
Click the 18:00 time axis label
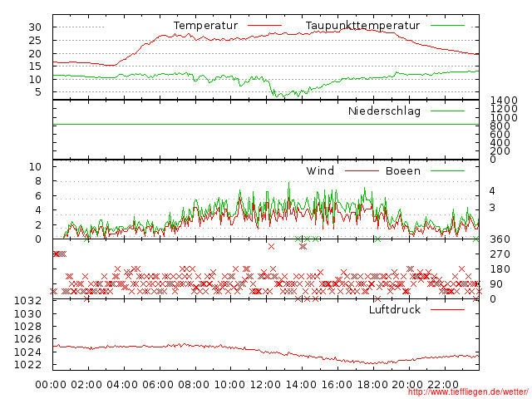[x=372, y=385]
